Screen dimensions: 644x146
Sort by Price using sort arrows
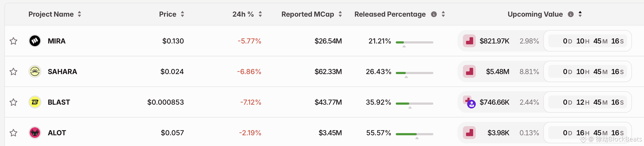coord(182,14)
